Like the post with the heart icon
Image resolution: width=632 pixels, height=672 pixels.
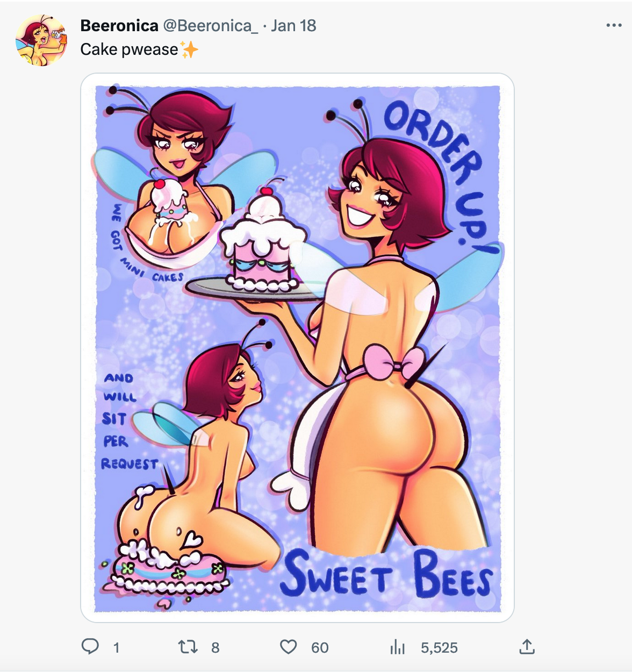289,647
